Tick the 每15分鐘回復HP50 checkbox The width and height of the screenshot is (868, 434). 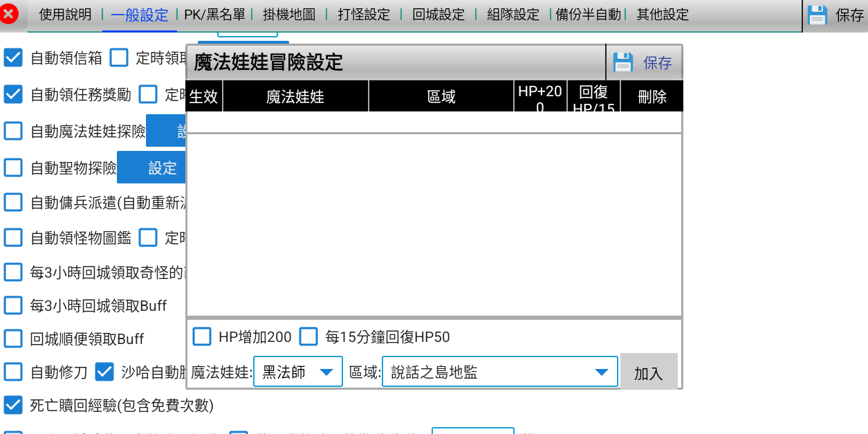308,337
